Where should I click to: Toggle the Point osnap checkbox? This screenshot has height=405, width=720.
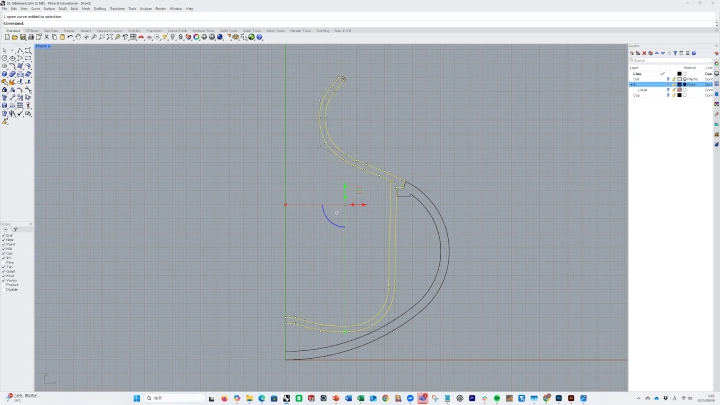pyautogui.click(x=4, y=244)
